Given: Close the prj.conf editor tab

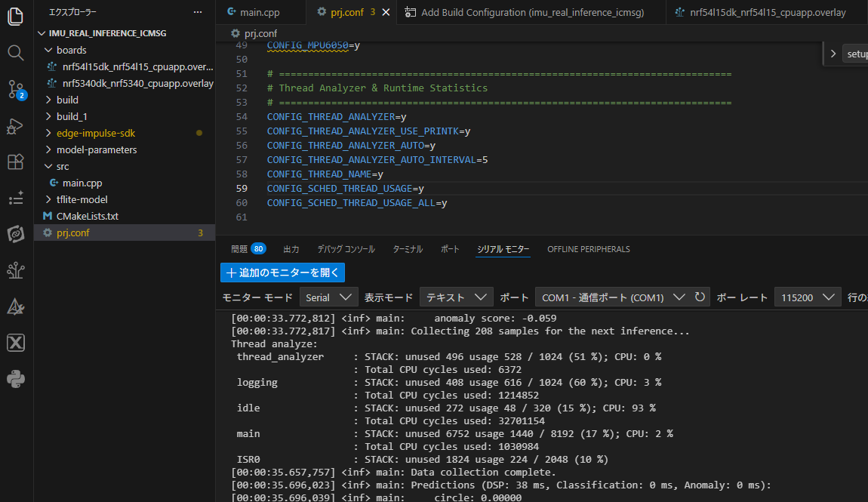Looking at the screenshot, I should coord(386,12).
